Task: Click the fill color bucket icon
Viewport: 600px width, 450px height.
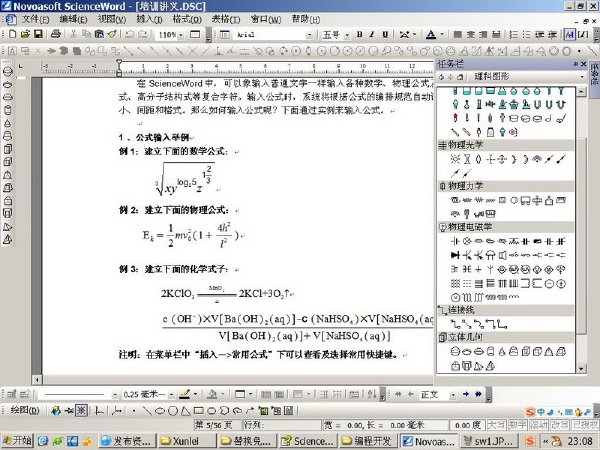Action: coord(212,394)
